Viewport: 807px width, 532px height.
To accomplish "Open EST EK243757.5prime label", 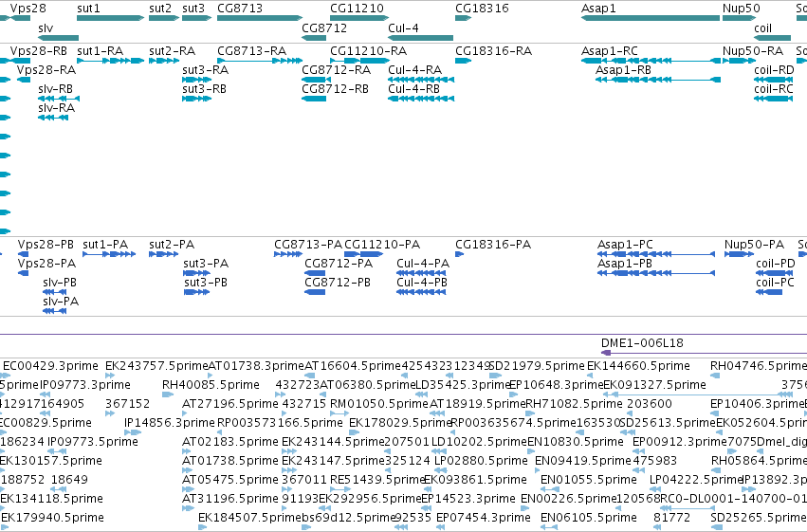I will coord(157,366).
